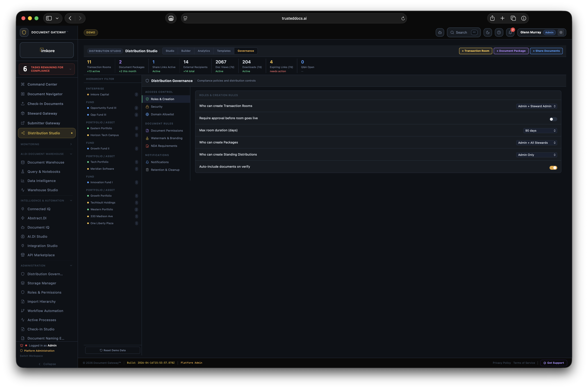Viewport: 588px width, 389px height.
Task: Open Who can create Packages dropdown
Action: click(536, 143)
